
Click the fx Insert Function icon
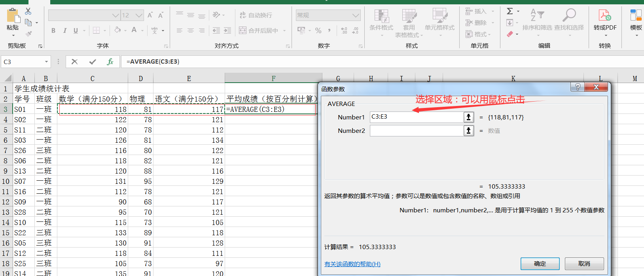[110, 62]
